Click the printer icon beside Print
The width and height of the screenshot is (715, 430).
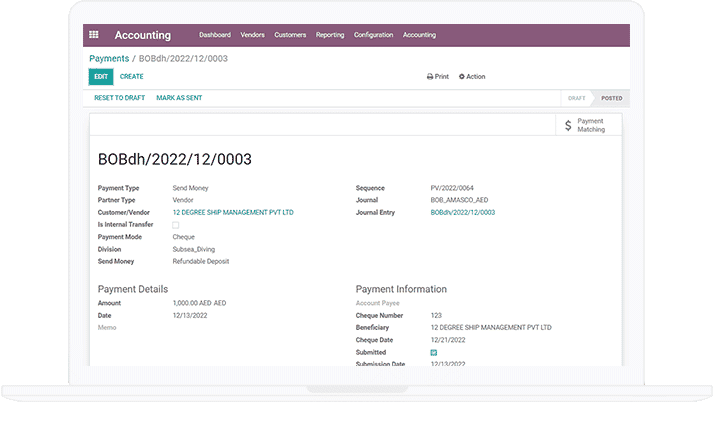click(430, 77)
